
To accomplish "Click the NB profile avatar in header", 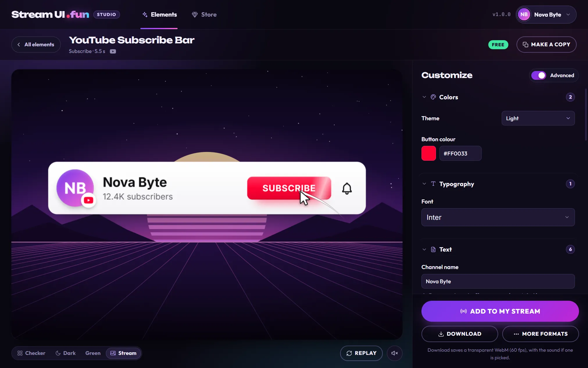I will coord(524,15).
